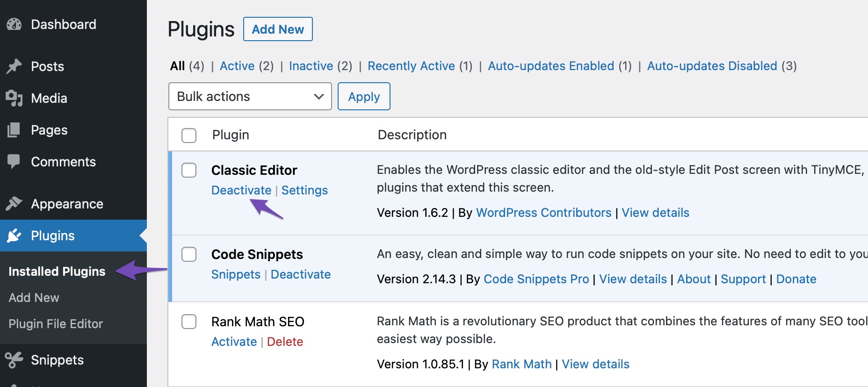Click the Version 1.0.85.1 text
The height and width of the screenshot is (387, 868).
click(420, 364)
